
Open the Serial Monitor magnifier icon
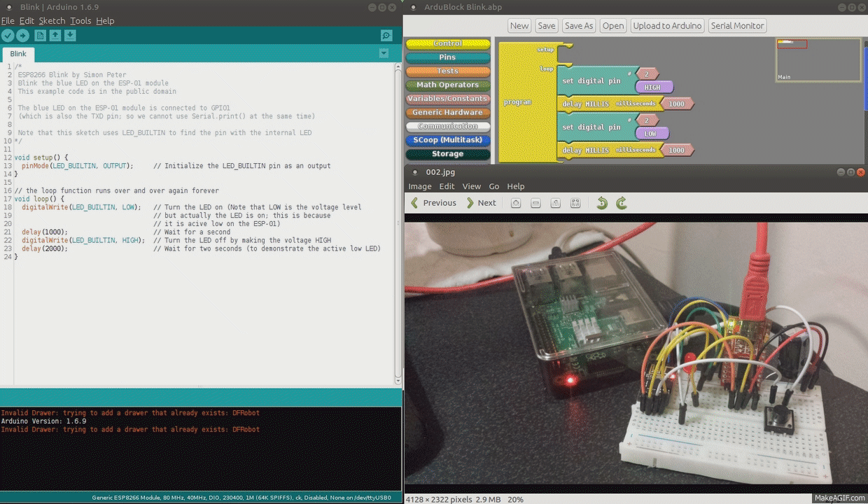[x=386, y=36]
